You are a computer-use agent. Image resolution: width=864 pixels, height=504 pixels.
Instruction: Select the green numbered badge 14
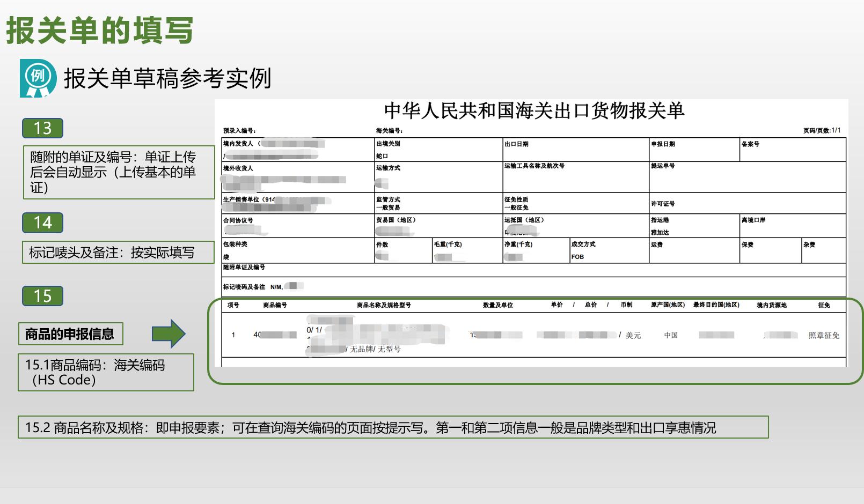click(x=42, y=223)
